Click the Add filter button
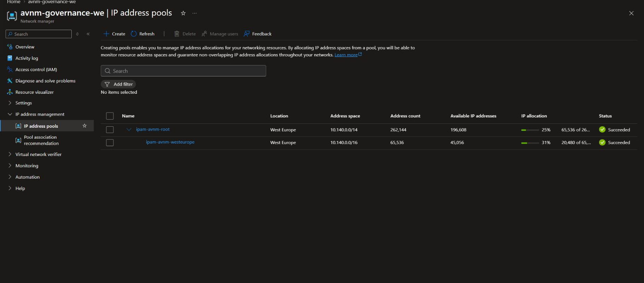 118,84
